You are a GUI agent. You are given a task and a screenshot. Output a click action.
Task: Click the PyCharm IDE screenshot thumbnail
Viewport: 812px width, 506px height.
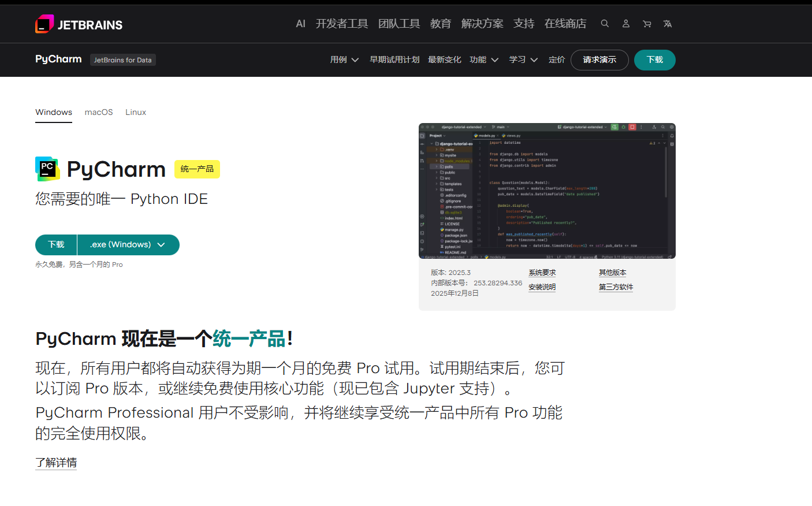547,191
